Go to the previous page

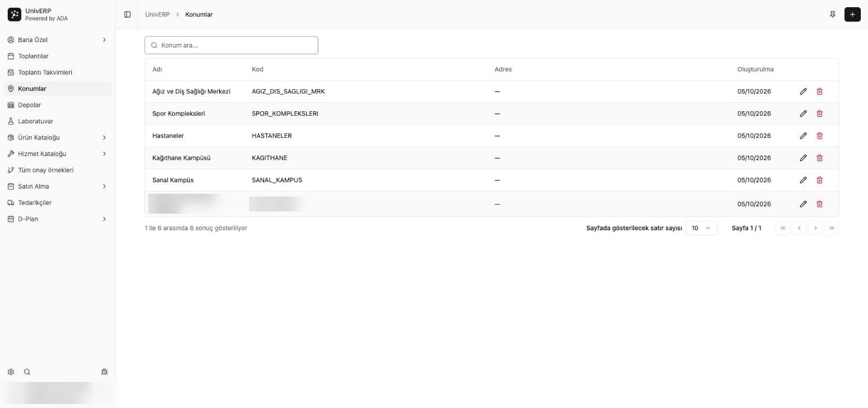pos(799,228)
